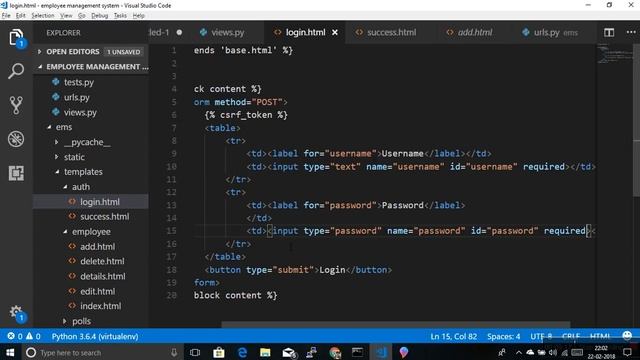Open the Go menu

82,16
